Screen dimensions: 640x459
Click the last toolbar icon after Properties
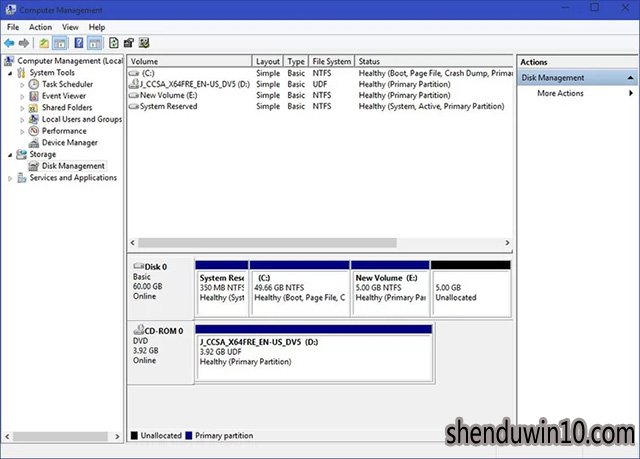(x=144, y=43)
